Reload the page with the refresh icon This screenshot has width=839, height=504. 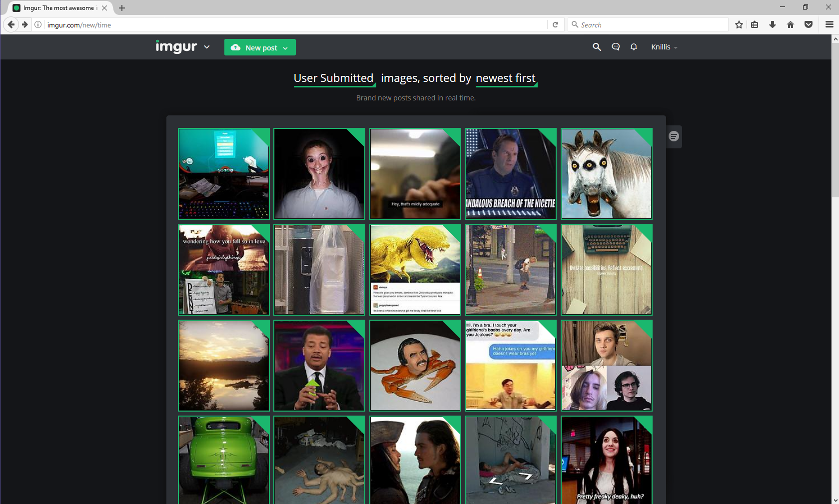coord(555,24)
